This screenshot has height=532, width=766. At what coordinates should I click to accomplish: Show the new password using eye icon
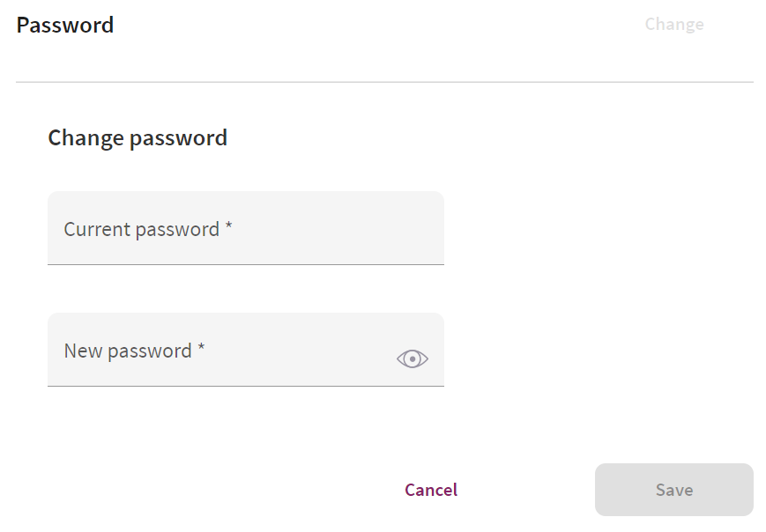[413, 358]
